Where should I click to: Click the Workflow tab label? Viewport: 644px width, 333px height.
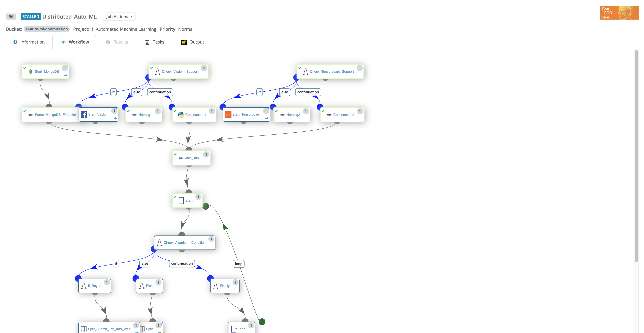tap(79, 42)
